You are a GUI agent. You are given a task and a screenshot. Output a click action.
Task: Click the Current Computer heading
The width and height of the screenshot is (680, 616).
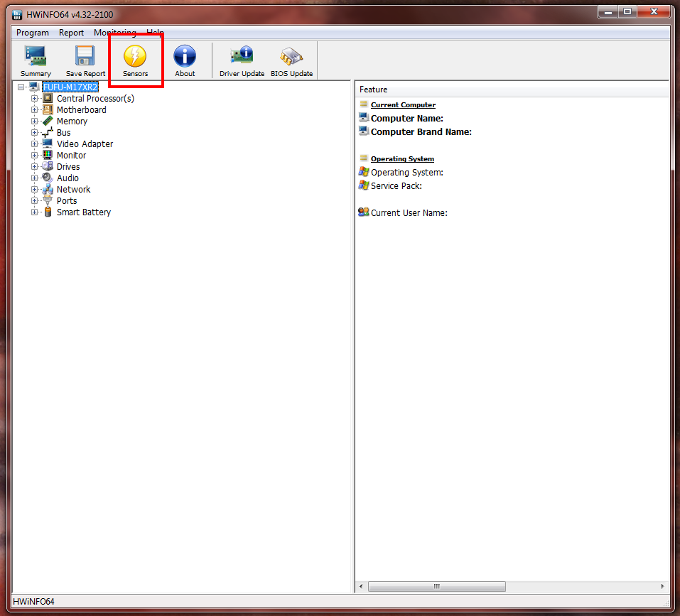[x=403, y=105]
